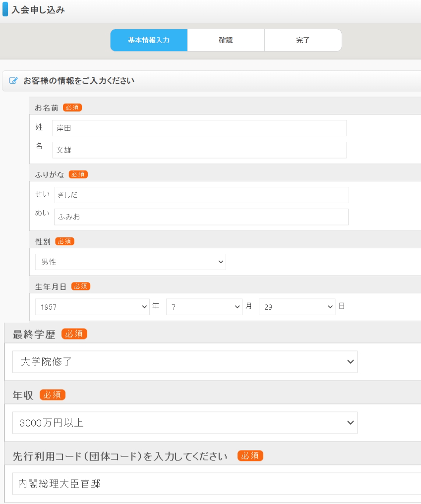
Task: Click the 必須 badge next to 最終学歴
Action: coord(74,334)
